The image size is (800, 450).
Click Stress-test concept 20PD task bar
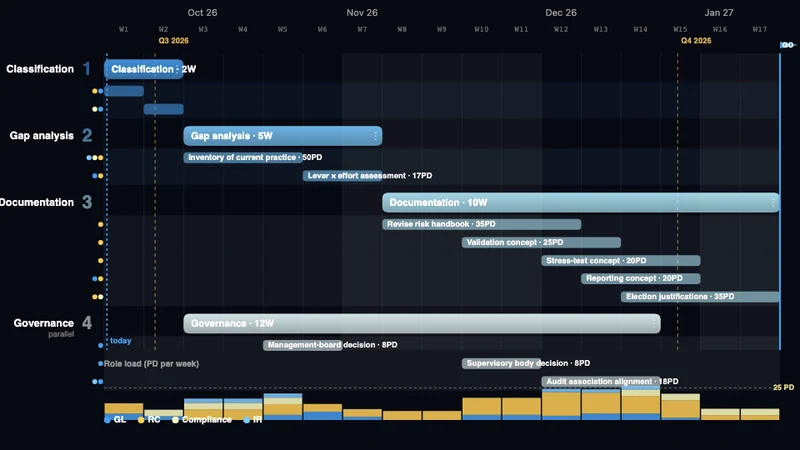click(x=621, y=261)
